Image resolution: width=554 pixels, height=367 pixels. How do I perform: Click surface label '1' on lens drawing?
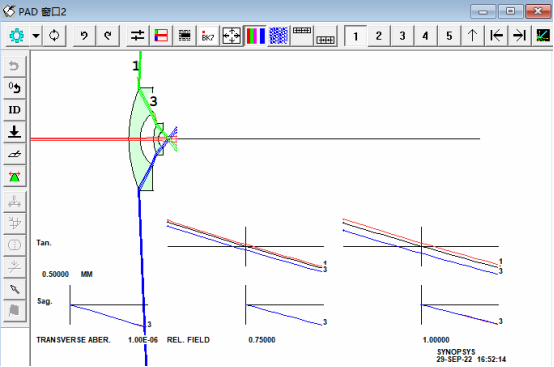point(135,66)
